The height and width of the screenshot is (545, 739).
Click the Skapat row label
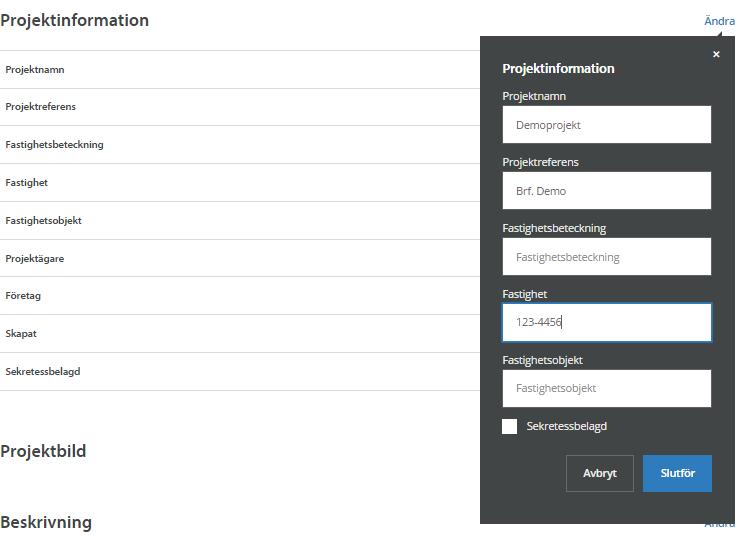(21, 333)
